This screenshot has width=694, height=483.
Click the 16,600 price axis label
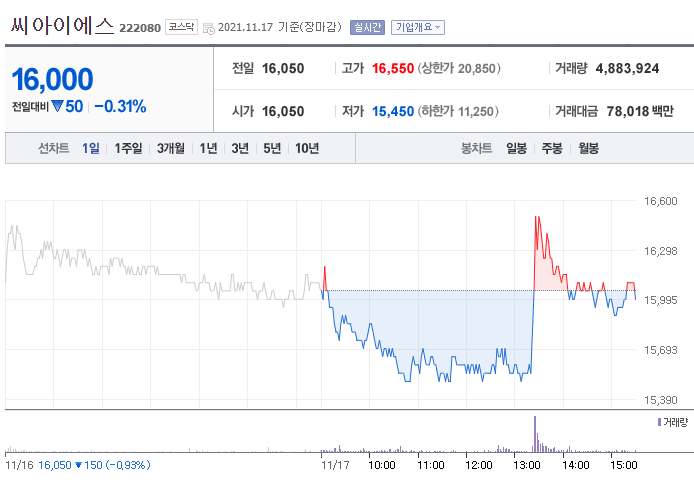660,201
